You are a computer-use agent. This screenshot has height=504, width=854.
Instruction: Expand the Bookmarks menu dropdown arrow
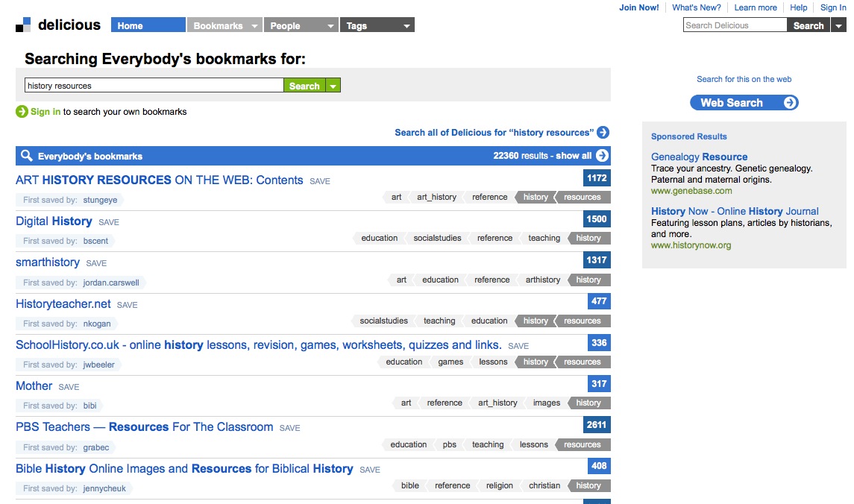click(254, 26)
